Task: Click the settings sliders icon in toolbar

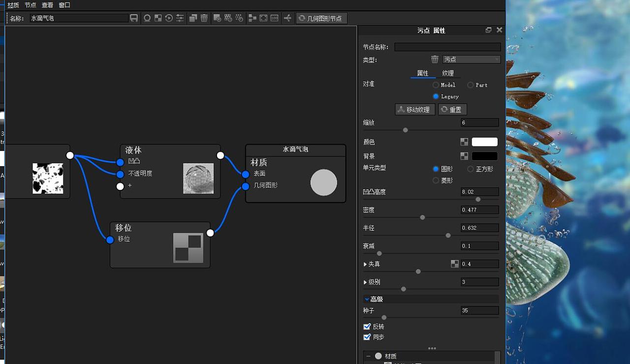Action: (x=180, y=18)
